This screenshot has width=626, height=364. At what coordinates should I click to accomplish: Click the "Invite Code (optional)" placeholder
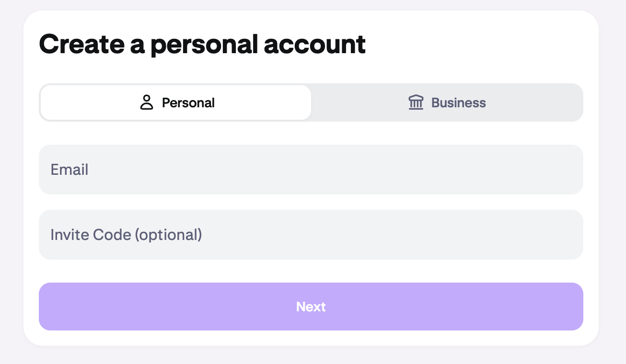click(x=126, y=235)
